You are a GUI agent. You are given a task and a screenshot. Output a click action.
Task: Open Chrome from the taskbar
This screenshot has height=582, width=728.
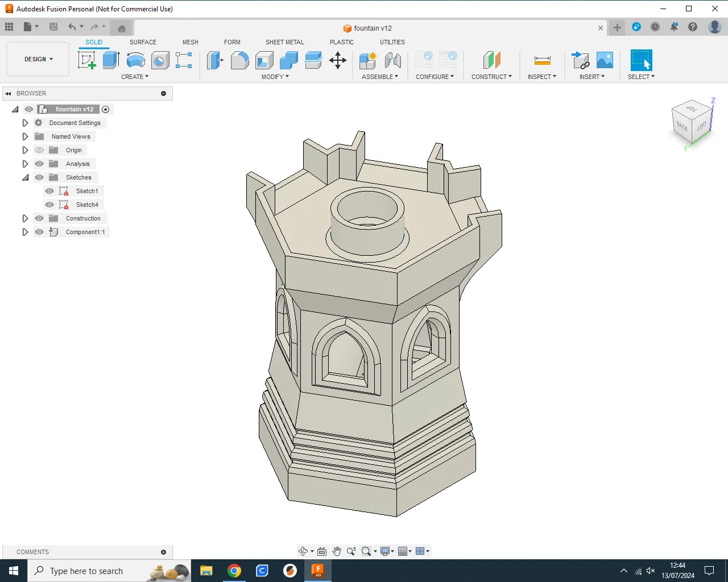(234, 571)
